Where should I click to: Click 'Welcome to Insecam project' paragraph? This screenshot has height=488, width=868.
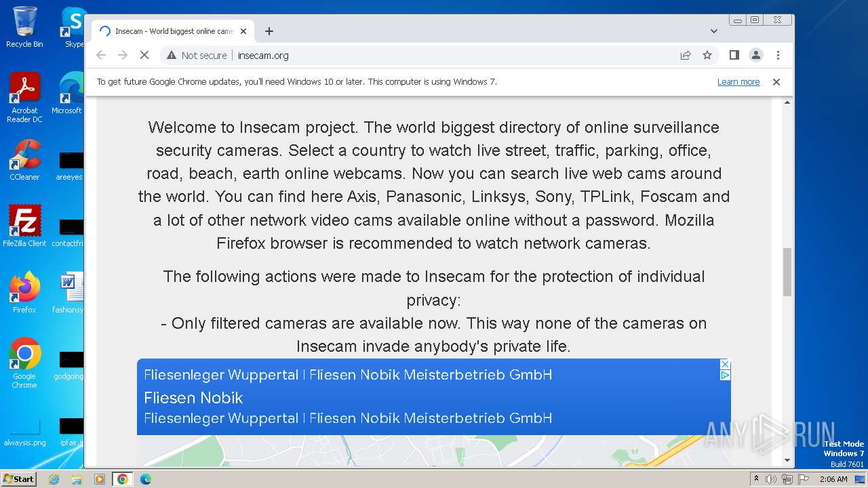(x=434, y=185)
